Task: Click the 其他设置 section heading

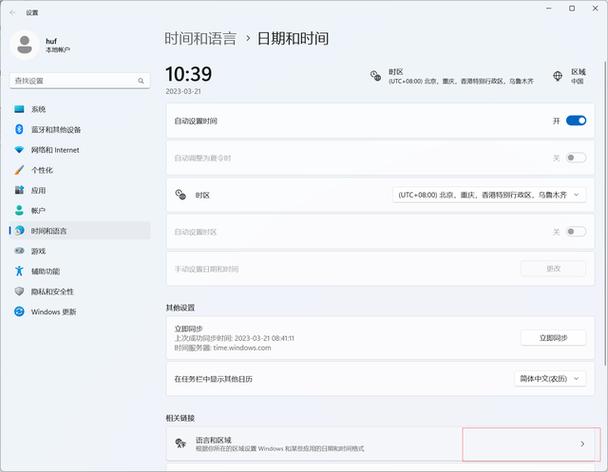Action: [180, 308]
